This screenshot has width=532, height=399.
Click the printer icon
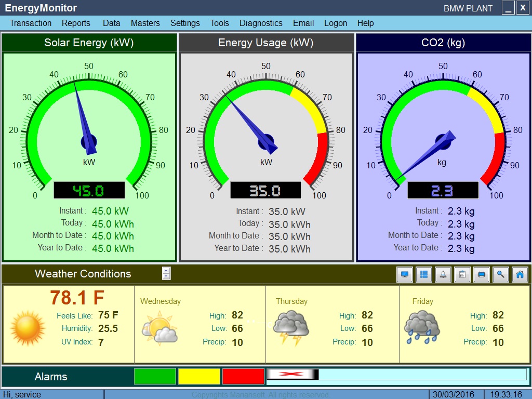coord(482,274)
